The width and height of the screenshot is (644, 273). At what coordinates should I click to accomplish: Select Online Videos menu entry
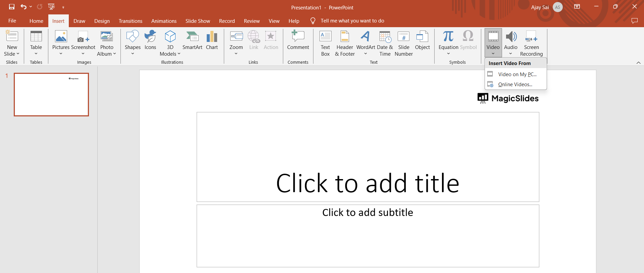pos(515,85)
